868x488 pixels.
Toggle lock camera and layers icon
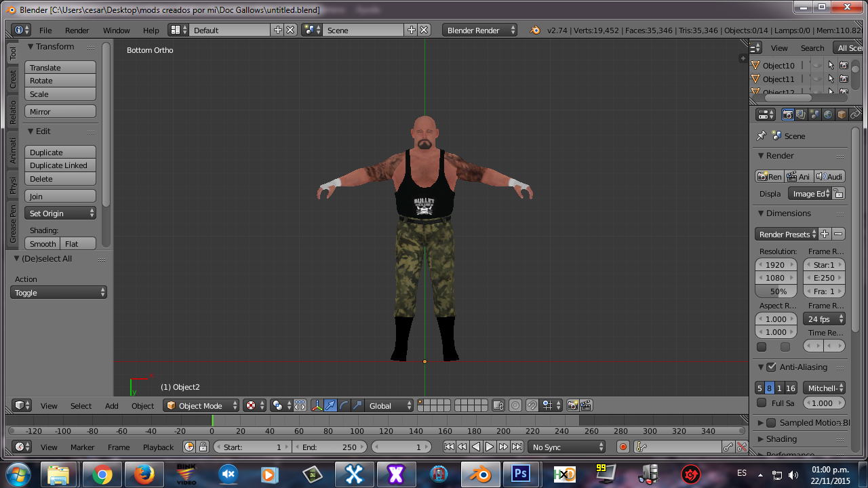tap(498, 405)
